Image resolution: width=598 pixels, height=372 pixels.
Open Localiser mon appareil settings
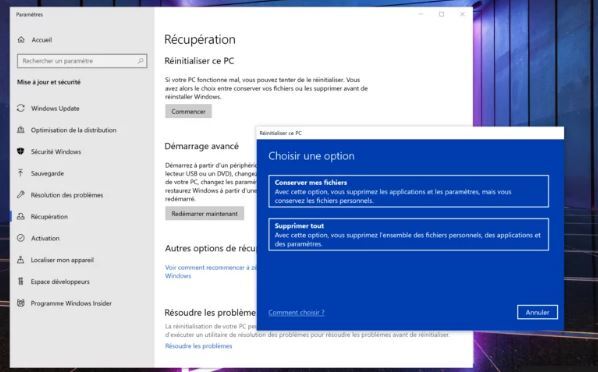[62, 260]
